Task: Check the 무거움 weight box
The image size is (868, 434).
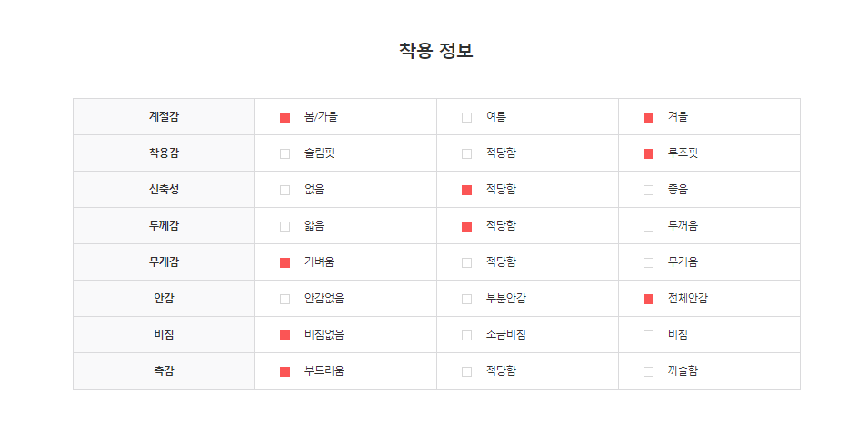Action: point(648,262)
